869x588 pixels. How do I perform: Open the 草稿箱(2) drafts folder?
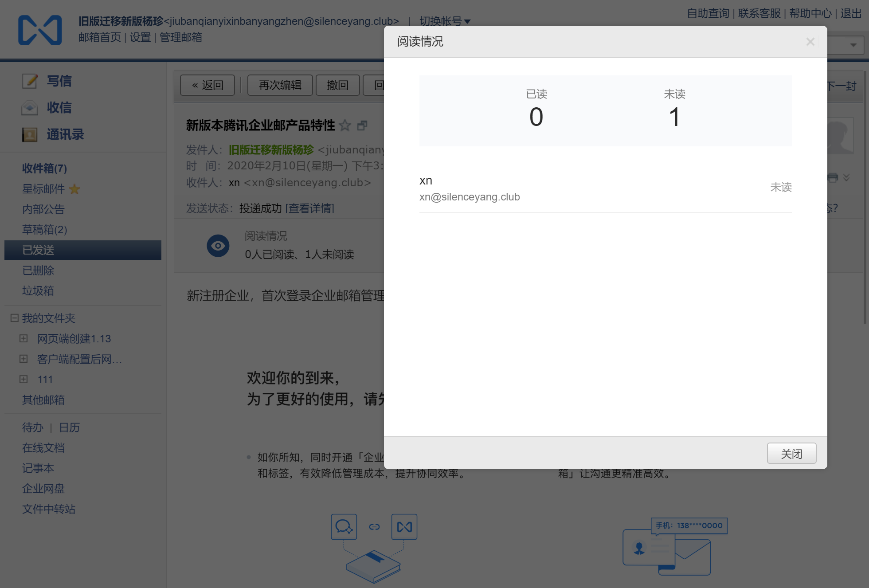44,230
